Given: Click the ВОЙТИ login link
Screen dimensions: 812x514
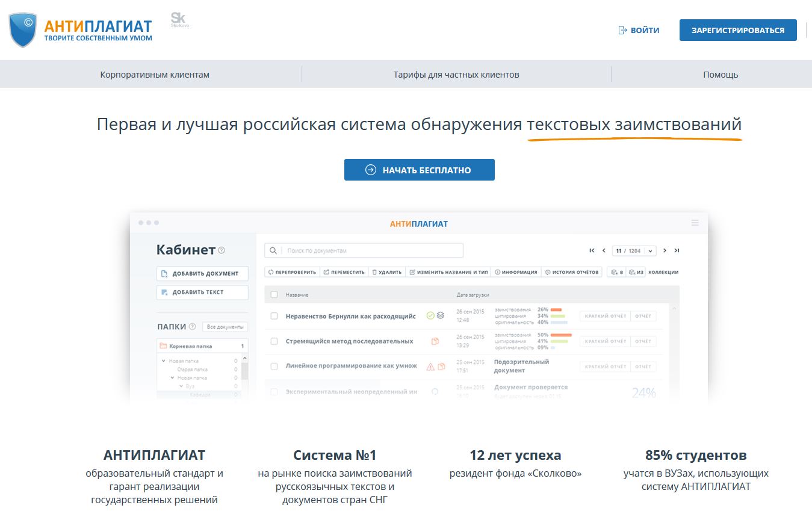Looking at the screenshot, I should [639, 30].
